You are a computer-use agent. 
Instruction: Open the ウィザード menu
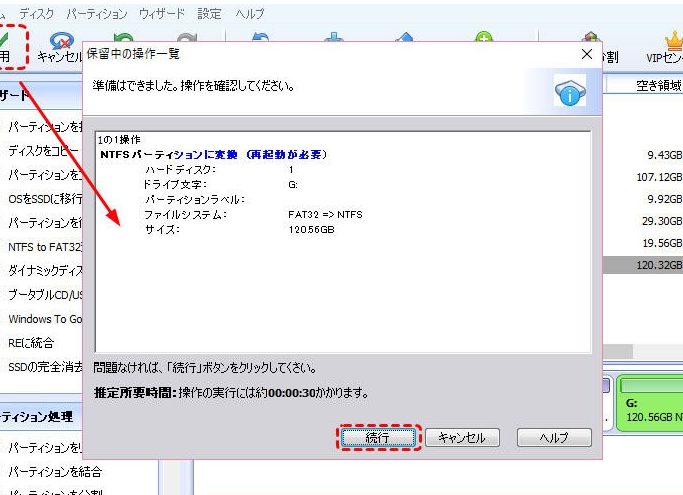click(162, 14)
